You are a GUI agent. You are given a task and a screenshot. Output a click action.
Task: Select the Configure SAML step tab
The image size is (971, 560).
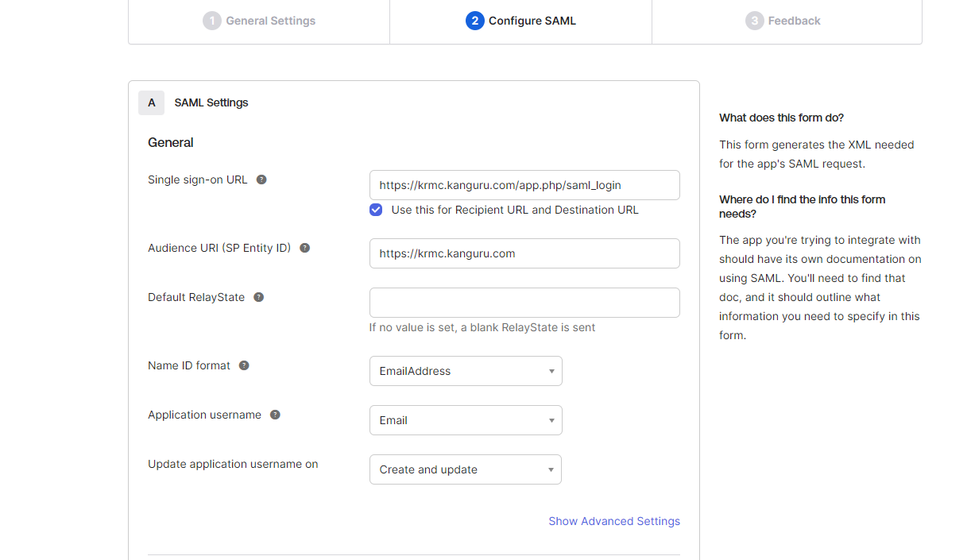click(521, 21)
